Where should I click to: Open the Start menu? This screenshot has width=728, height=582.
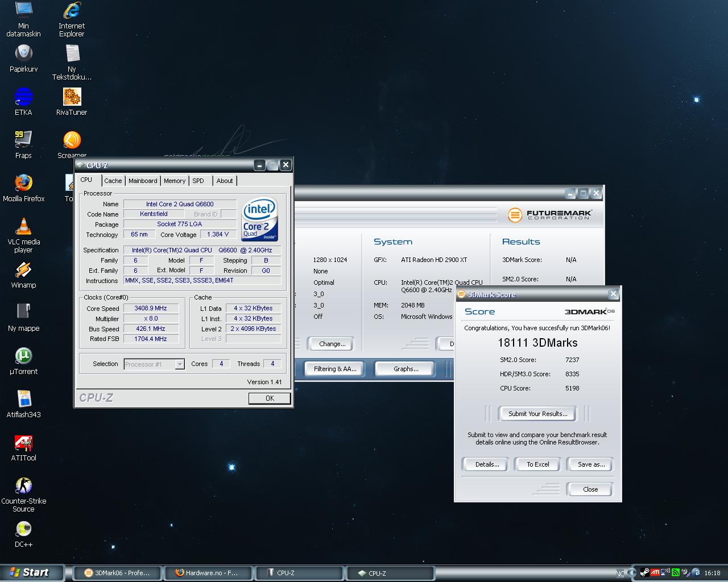pos(32,573)
